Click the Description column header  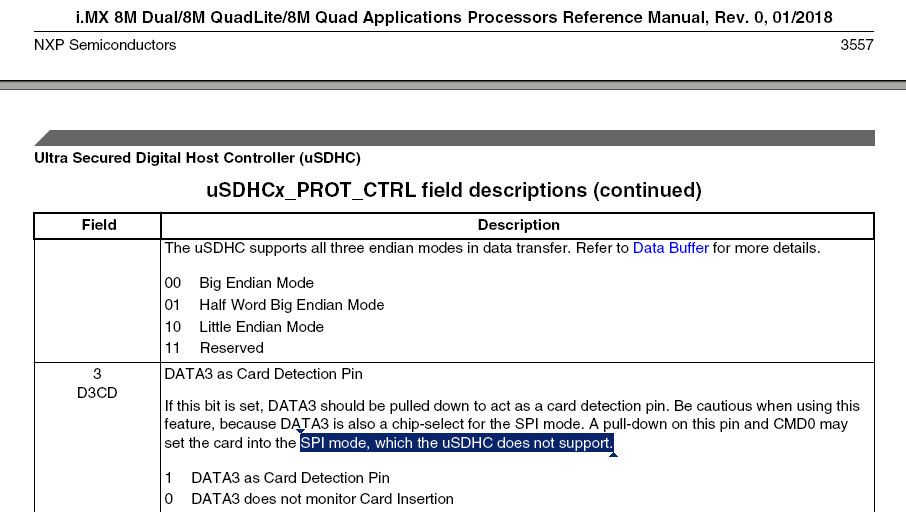pyautogui.click(x=518, y=226)
